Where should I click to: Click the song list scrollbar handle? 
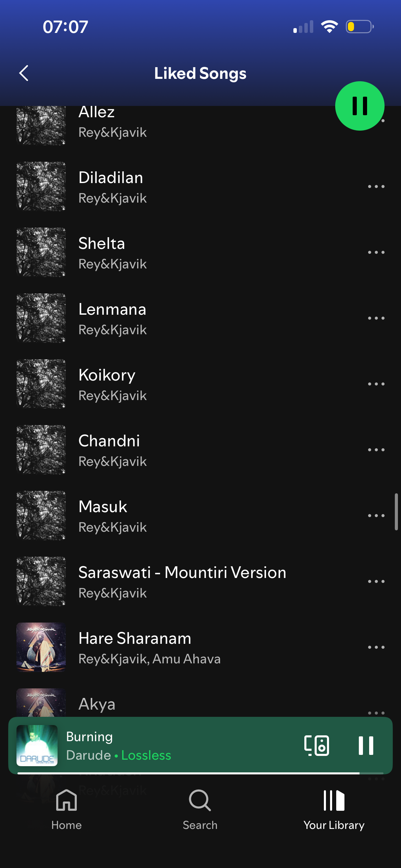click(396, 512)
